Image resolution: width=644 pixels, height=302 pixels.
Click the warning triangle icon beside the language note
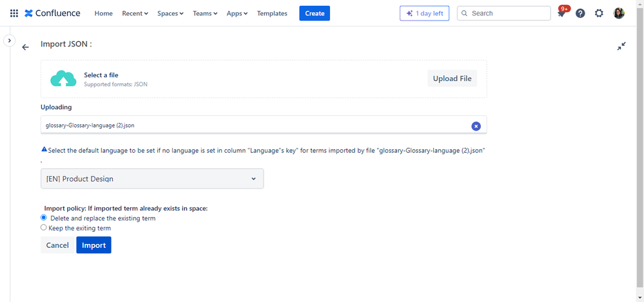[44, 149]
